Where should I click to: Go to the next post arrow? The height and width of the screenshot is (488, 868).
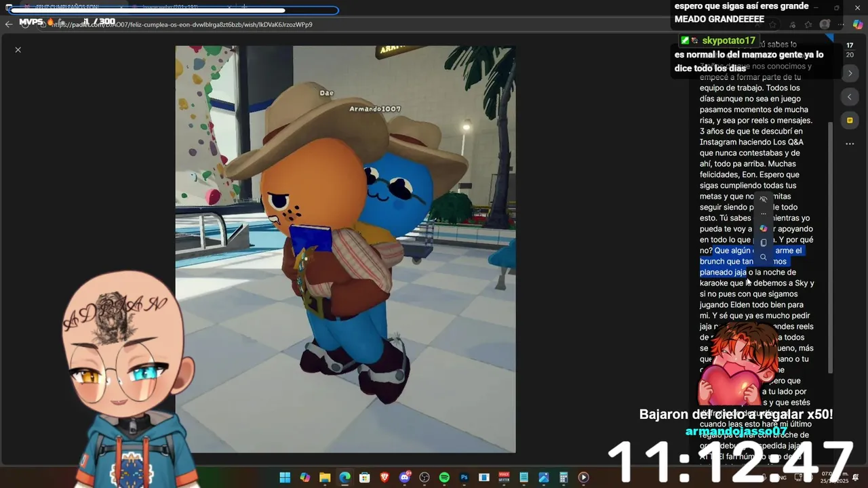click(850, 73)
